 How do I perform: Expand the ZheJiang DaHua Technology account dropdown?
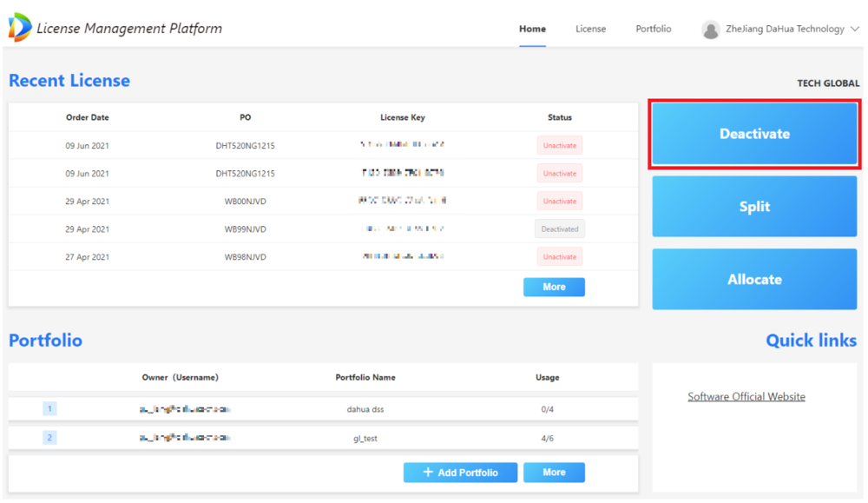coord(855,29)
